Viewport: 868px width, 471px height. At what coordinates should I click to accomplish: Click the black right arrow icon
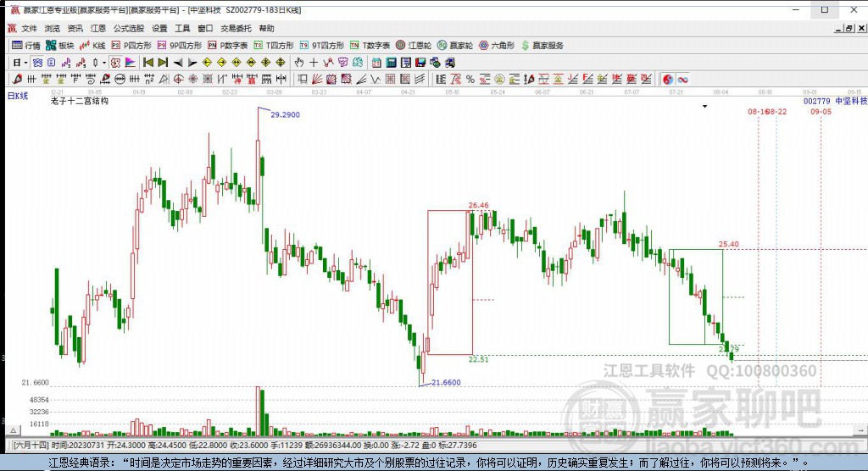pos(192,63)
